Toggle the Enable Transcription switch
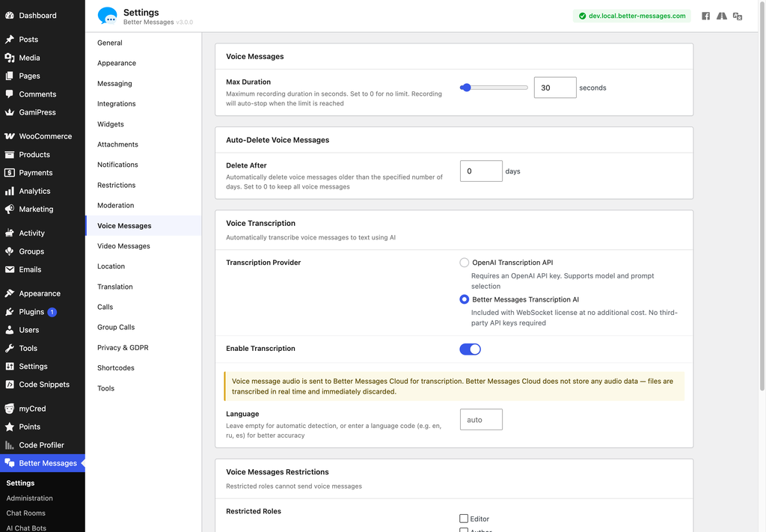 point(470,349)
